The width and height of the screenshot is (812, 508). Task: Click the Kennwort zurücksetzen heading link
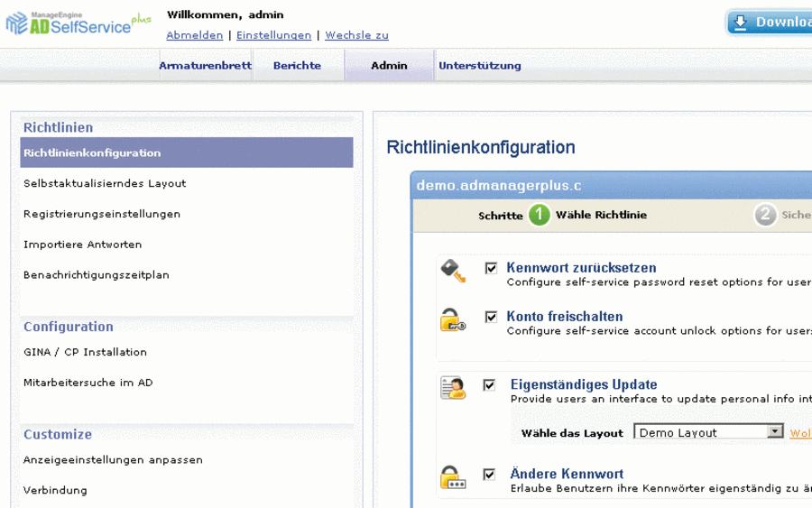coord(581,268)
